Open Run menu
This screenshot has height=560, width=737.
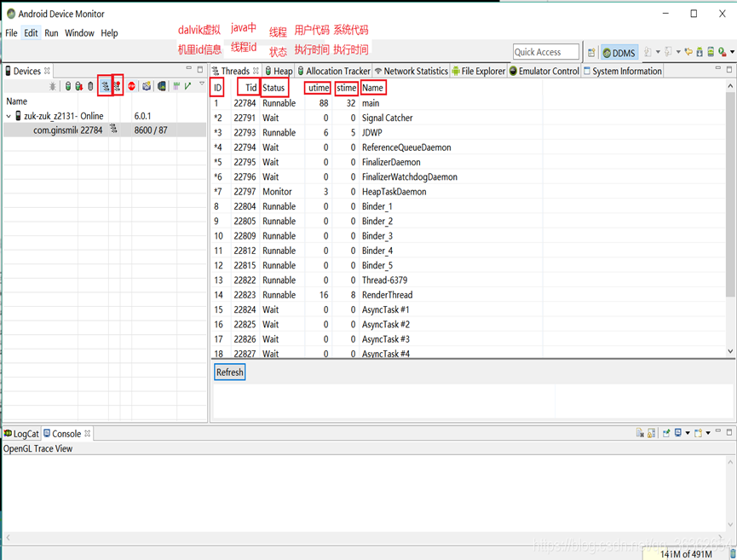pos(51,33)
